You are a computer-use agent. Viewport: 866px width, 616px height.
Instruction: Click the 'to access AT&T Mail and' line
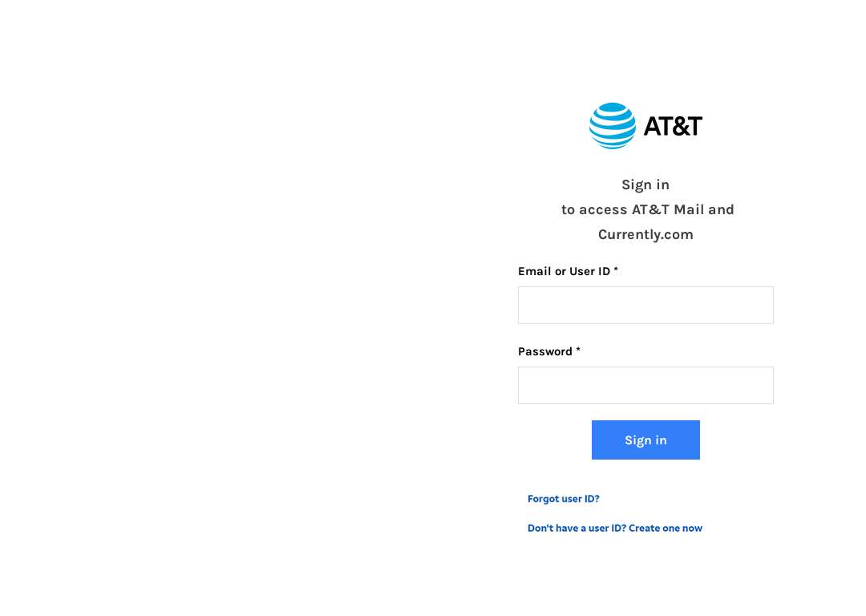click(647, 209)
